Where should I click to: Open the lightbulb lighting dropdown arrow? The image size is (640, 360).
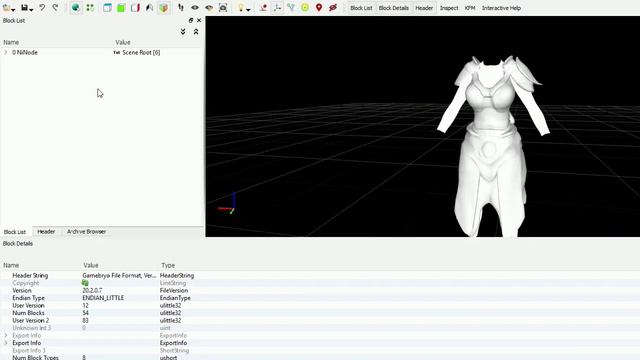click(x=248, y=9)
